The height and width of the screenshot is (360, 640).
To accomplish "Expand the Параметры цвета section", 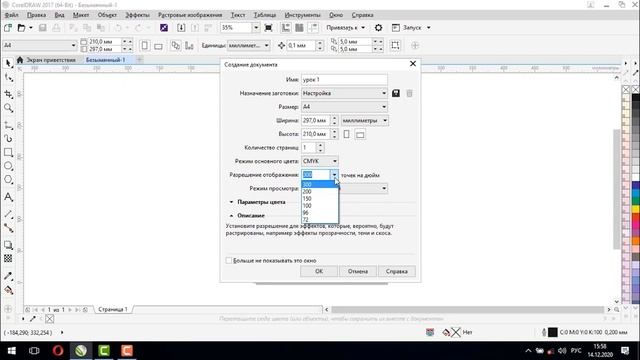I will click(x=231, y=202).
